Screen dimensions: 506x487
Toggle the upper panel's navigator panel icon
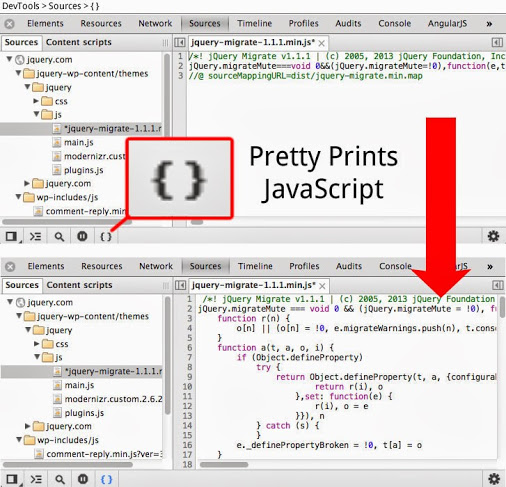[x=180, y=42]
